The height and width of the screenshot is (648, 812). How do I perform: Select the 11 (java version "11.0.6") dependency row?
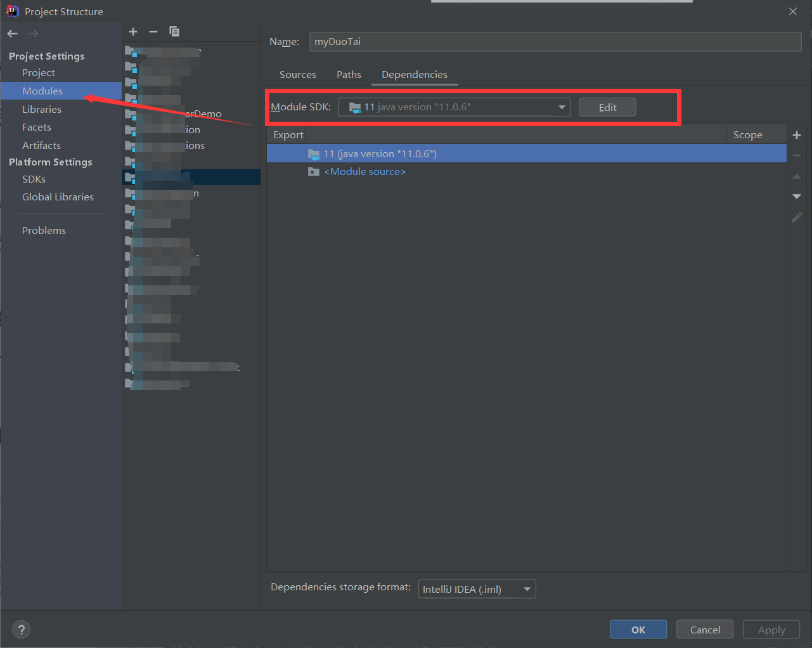527,153
